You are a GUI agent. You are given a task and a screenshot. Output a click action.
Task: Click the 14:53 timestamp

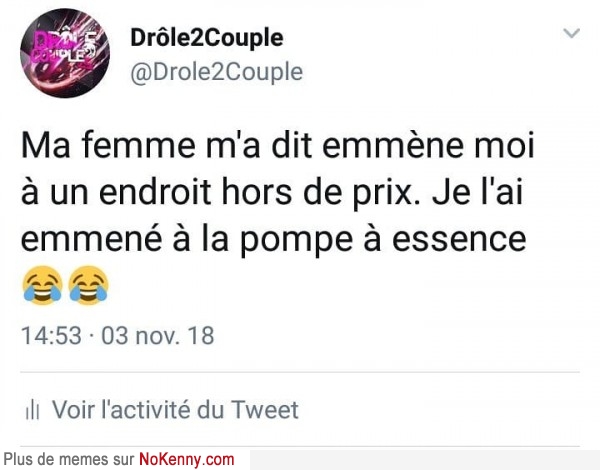(51, 336)
